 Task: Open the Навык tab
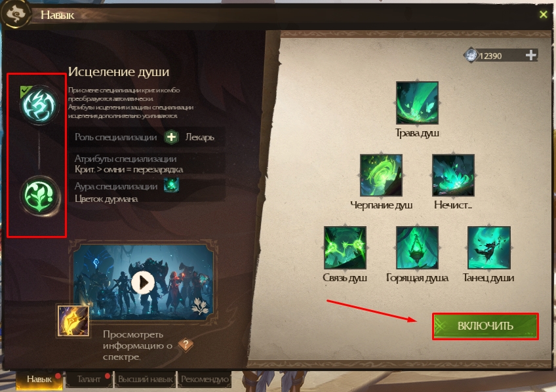[39, 380]
